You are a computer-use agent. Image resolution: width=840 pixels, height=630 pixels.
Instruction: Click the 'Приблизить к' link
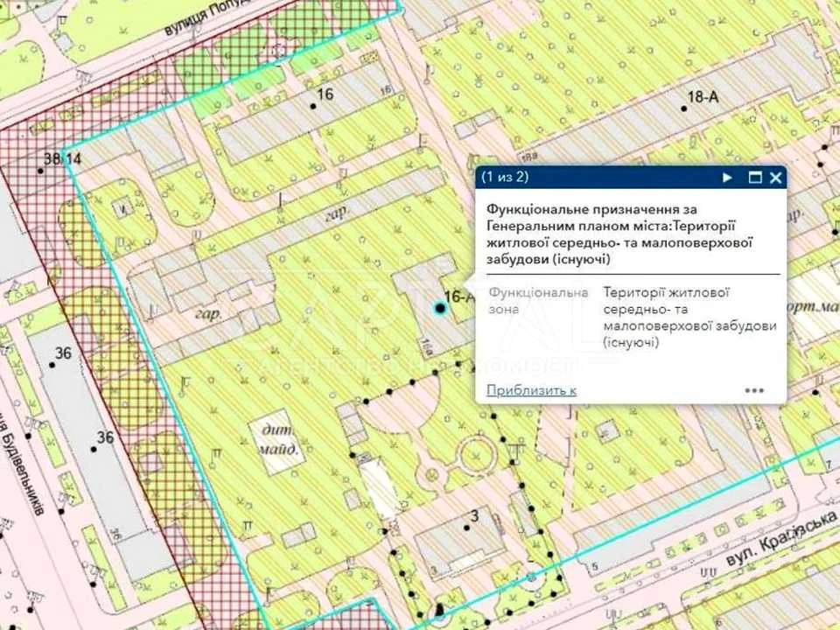[x=531, y=390]
